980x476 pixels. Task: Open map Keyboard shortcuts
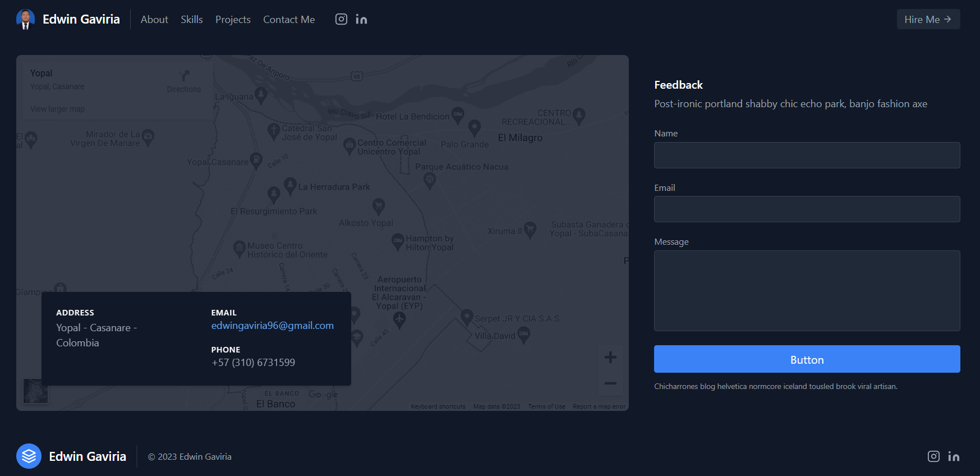pos(438,406)
